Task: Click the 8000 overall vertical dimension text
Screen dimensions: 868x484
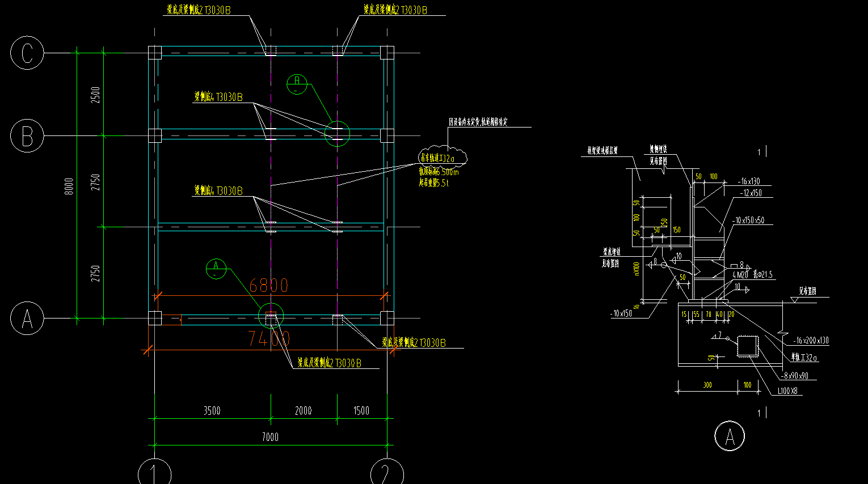Action: click(x=69, y=186)
